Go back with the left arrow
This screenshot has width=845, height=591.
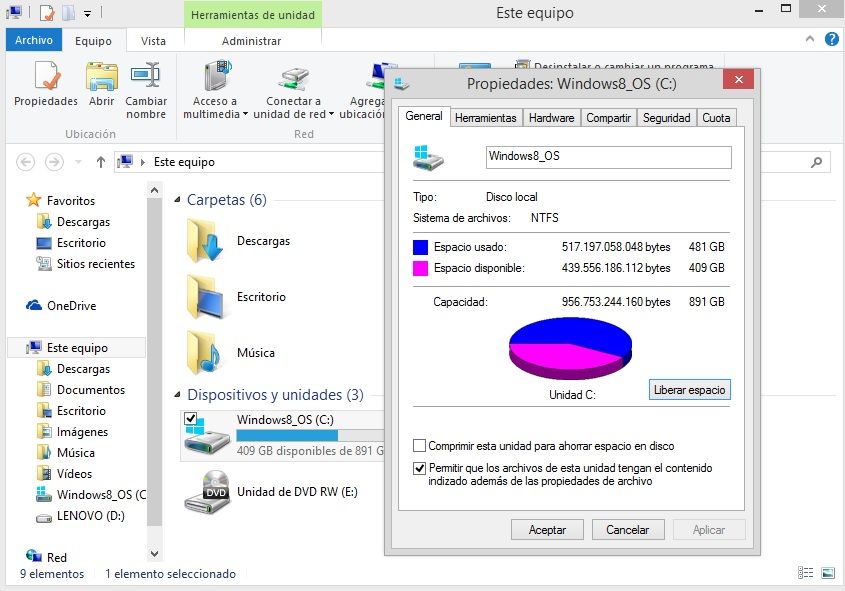tap(25, 162)
